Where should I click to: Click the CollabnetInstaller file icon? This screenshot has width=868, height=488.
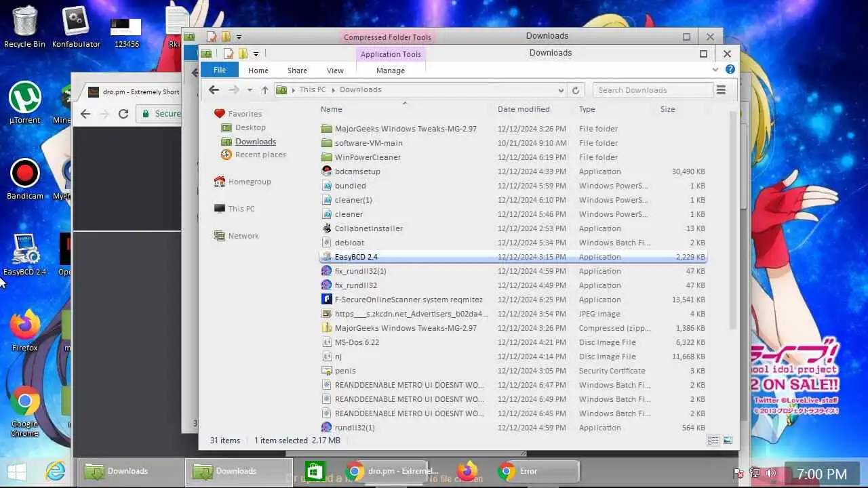(327, 228)
